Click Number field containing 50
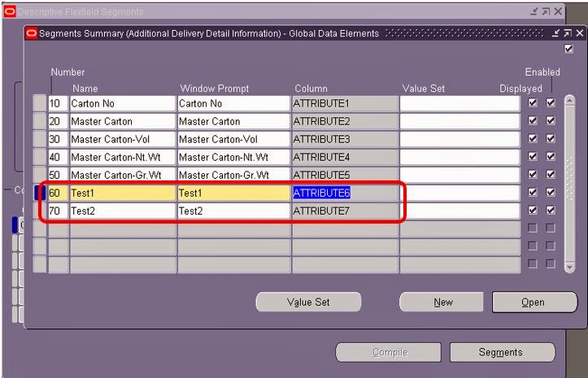The height and width of the screenshot is (378, 588). [58, 175]
